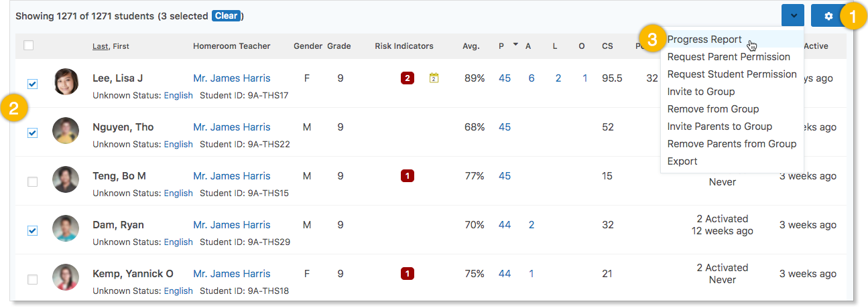868x308 pixels.
Task: Click Lisa Lee's calendar risk icon
Action: [434, 78]
